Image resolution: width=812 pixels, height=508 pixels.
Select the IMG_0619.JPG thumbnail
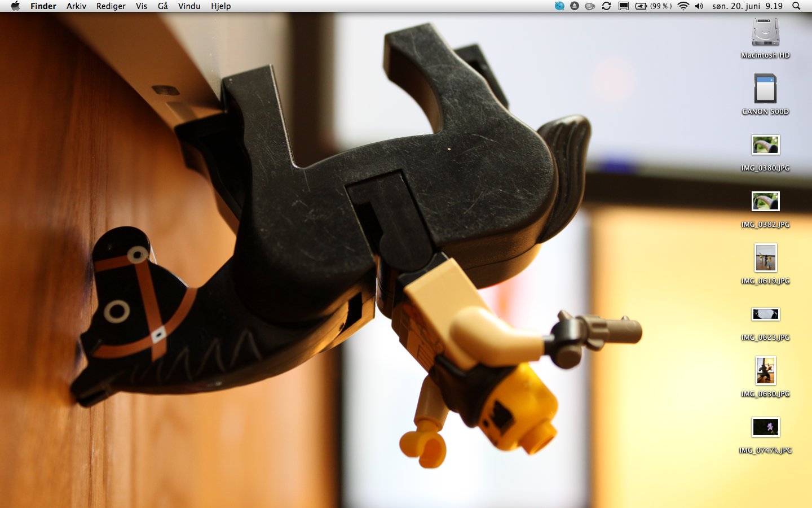coord(765,258)
